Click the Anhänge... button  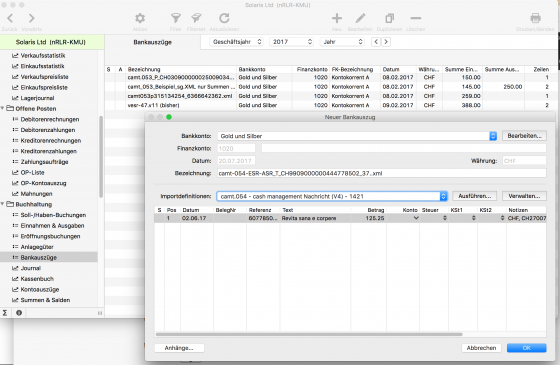coord(179,348)
